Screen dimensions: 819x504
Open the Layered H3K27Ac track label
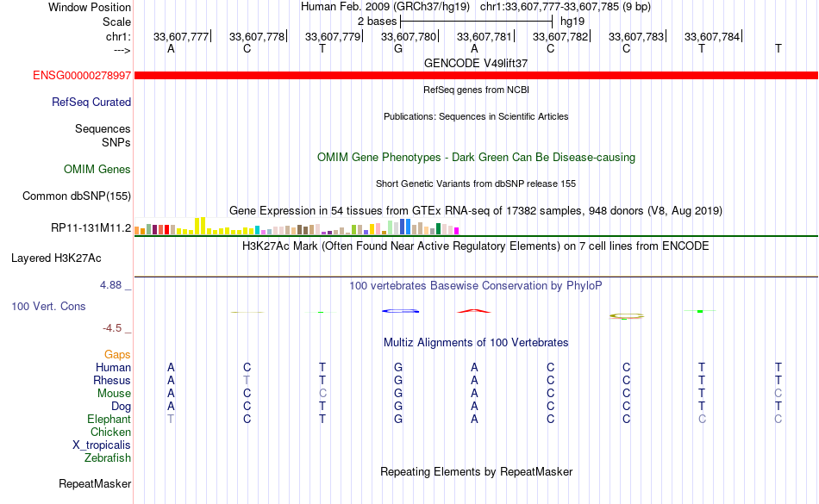[x=56, y=258]
